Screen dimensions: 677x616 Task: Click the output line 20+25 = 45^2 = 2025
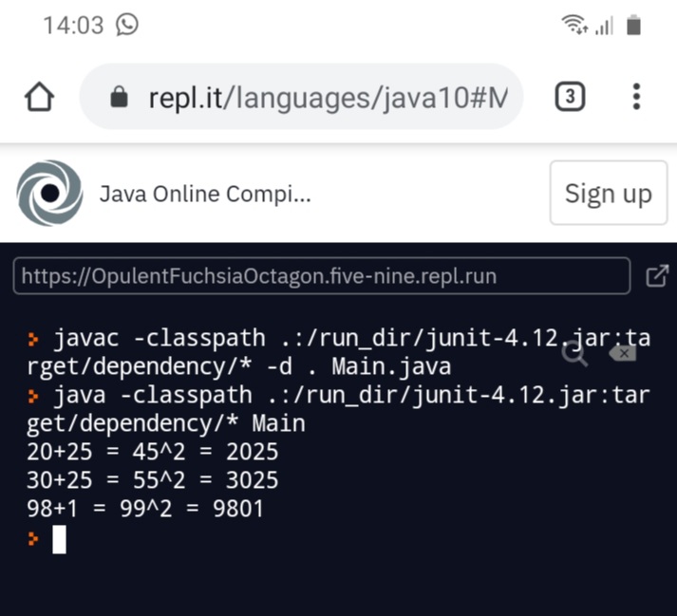point(153,452)
